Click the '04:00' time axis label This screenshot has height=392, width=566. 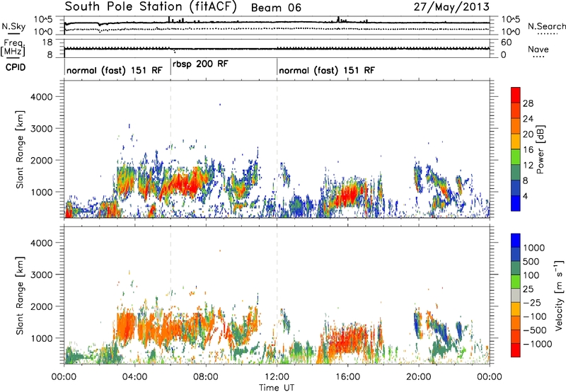pyautogui.click(x=134, y=377)
